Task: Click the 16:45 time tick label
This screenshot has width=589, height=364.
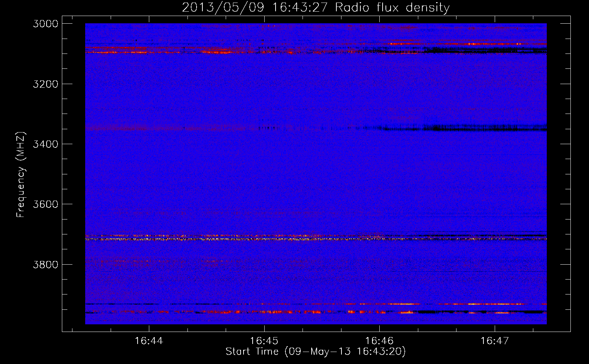Action: [264, 341]
